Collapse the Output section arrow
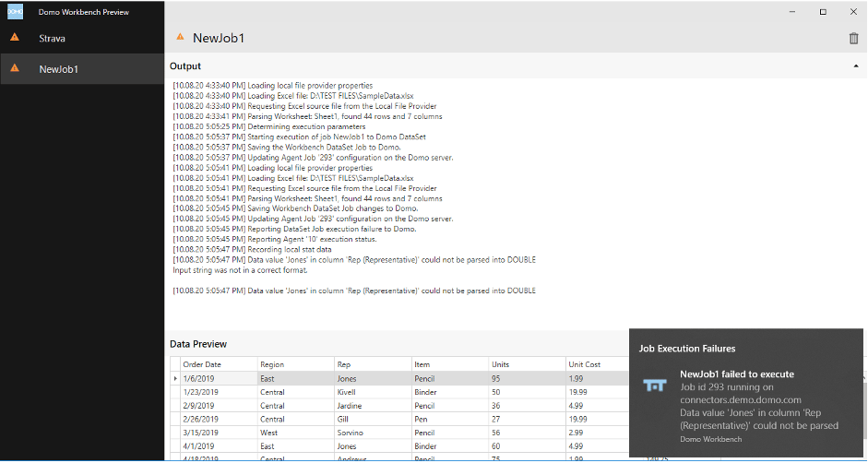This screenshot has height=463, width=868. point(856,65)
